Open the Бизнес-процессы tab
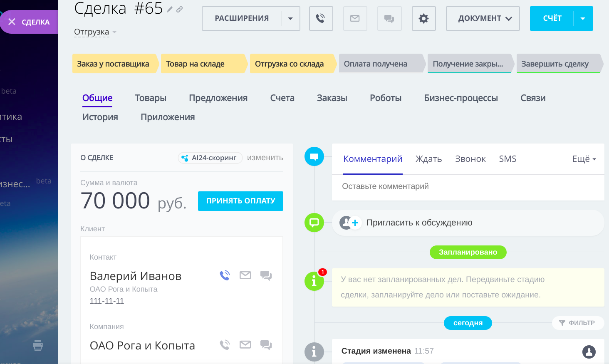 coord(460,98)
